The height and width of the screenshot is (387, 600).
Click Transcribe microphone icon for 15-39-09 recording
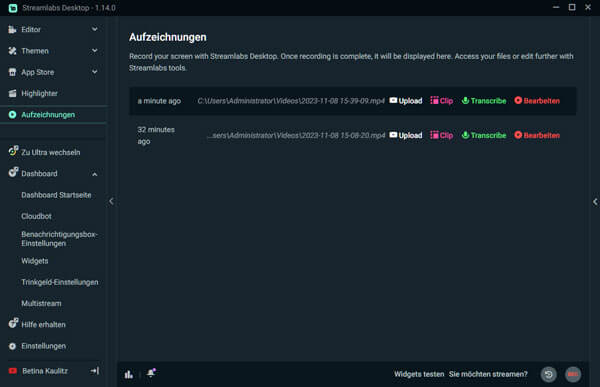click(465, 100)
